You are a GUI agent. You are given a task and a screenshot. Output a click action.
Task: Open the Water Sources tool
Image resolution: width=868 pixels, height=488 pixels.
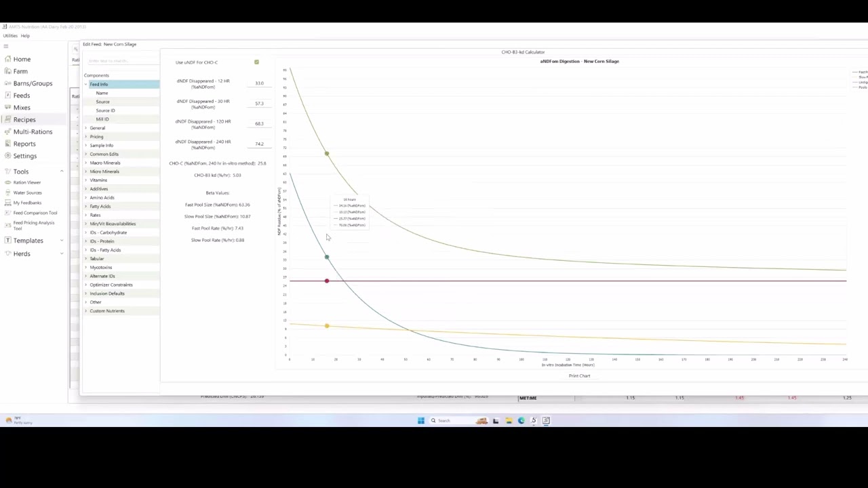(x=28, y=192)
